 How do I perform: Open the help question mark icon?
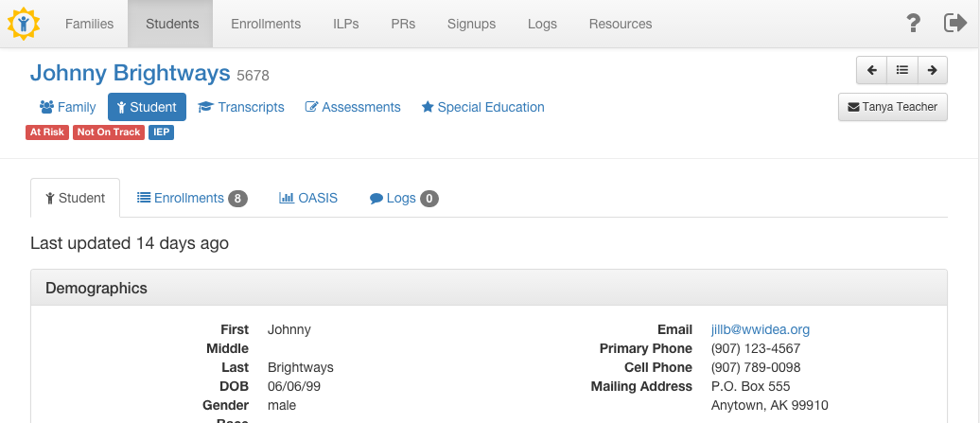(913, 24)
